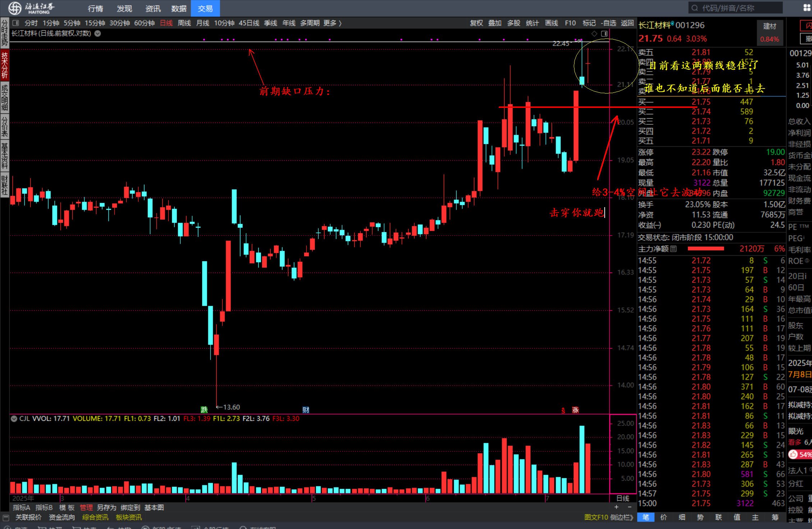Switch to the 交易 tab
This screenshot has width=812, height=529.
tap(205, 8)
